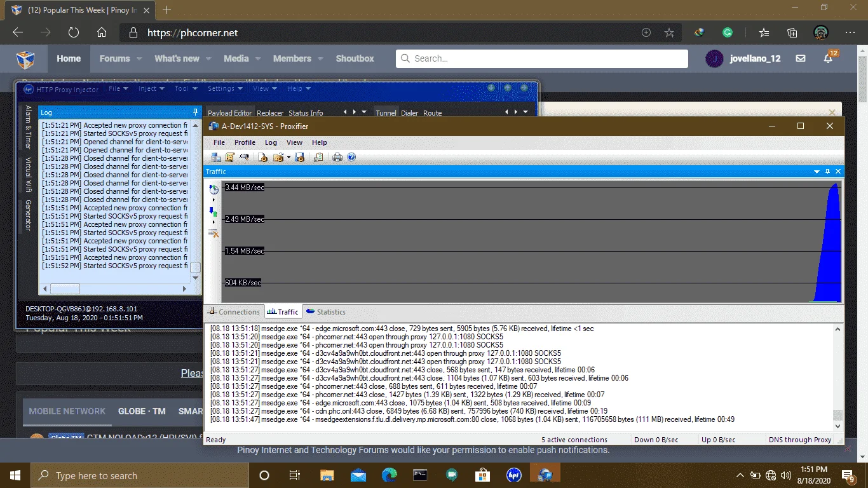Pin the HTTP Proxy Injector Log panel
Screen dimensions: 868x488
195,112
